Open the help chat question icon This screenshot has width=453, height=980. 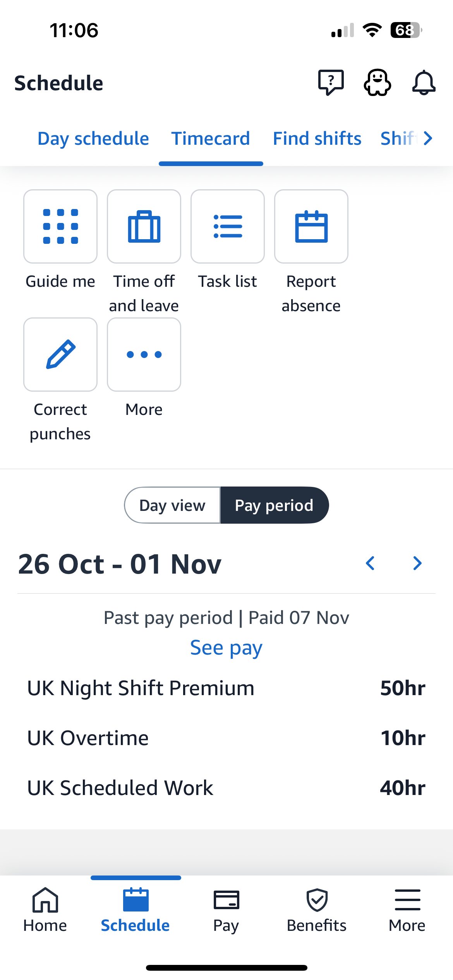click(x=331, y=82)
